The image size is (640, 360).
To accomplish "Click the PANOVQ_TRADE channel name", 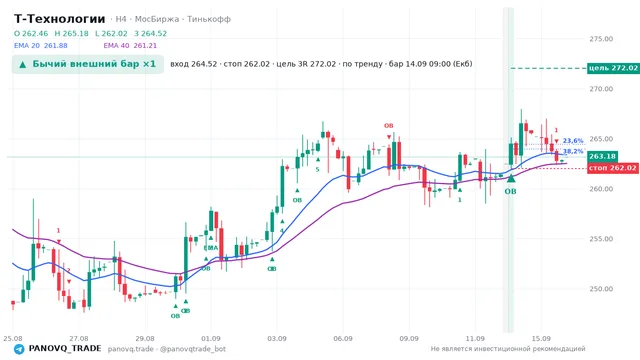I will 65,349.
